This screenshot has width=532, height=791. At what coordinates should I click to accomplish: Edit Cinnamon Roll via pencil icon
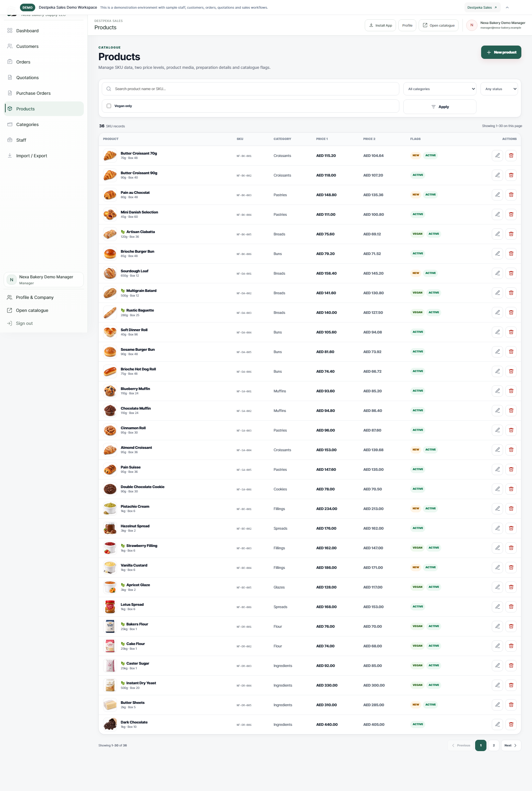coord(497,430)
